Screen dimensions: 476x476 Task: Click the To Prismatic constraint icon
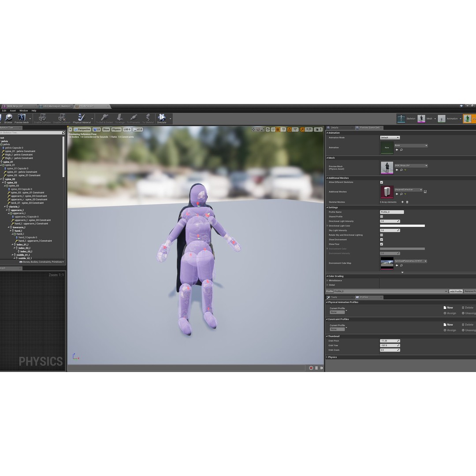(x=133, y=119)
